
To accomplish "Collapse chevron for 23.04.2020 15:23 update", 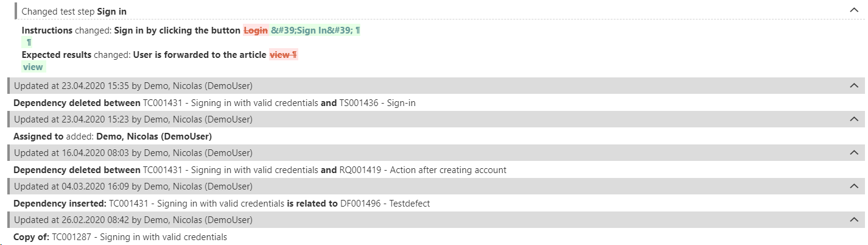I will (853, 119).
